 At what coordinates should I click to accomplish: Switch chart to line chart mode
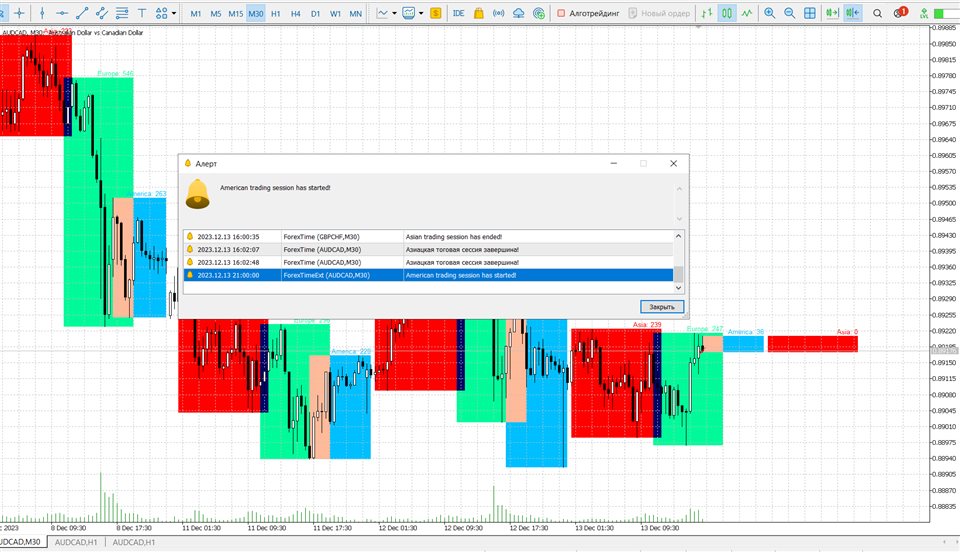coord(747,13)
